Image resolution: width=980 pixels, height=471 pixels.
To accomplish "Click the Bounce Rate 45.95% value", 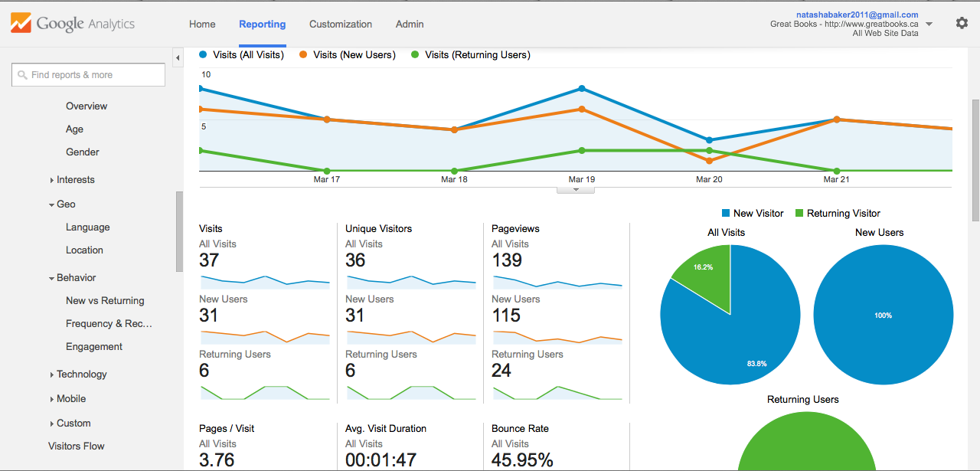I will point(522,460).
